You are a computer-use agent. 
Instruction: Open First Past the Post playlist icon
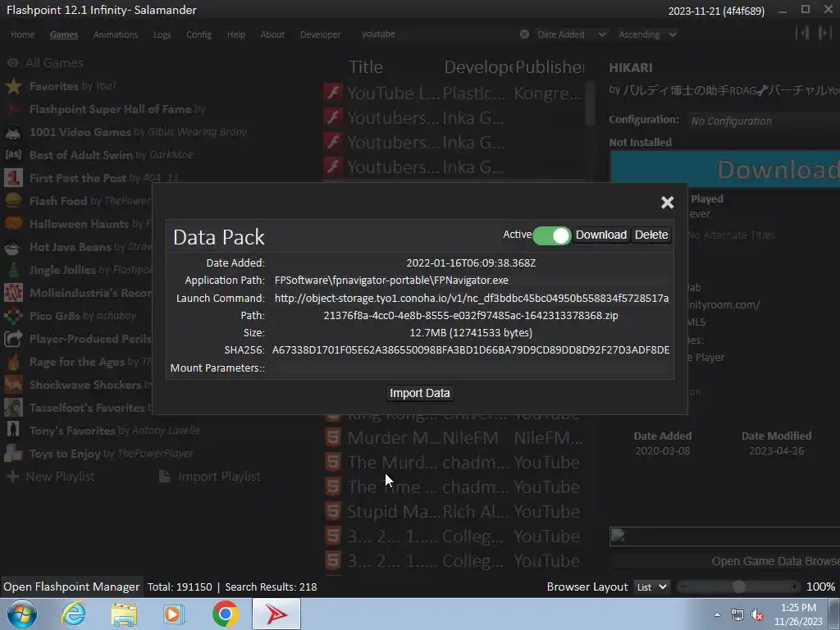pyautogui.click(x=13, y=178)
